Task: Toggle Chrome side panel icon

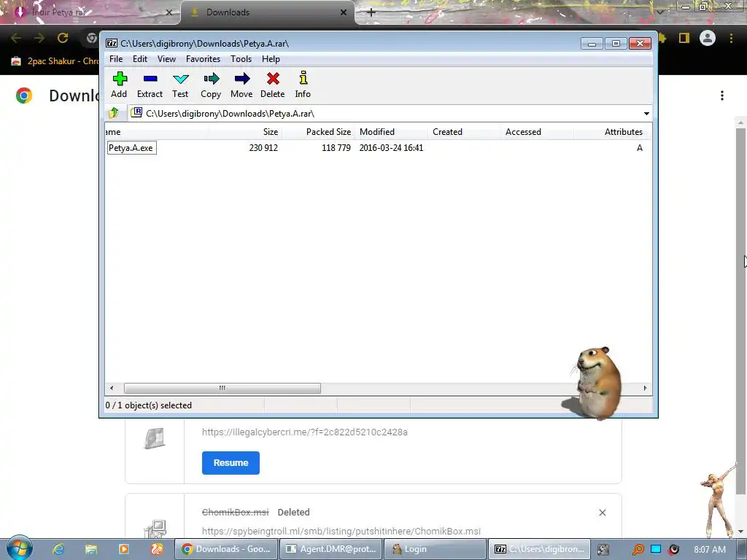Action: pyautogui.click(x=684, y=38)
